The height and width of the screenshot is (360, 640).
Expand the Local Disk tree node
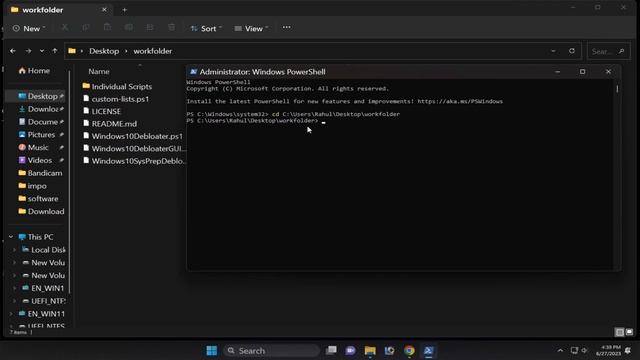(x=15, y=250)
